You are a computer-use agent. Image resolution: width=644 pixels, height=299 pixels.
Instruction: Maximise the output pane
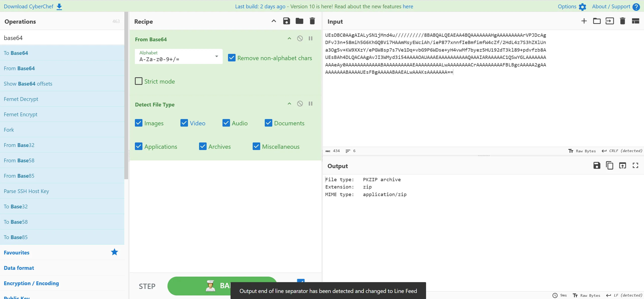click(x=635, y=166)
